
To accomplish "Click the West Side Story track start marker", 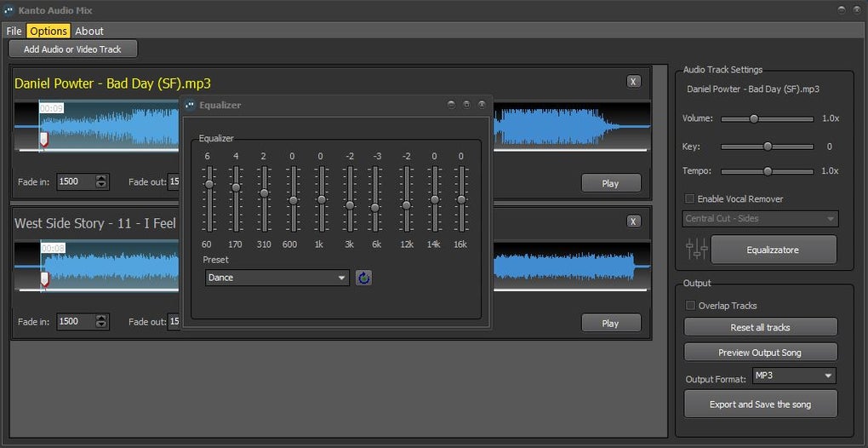I will (x=44, y=279).
